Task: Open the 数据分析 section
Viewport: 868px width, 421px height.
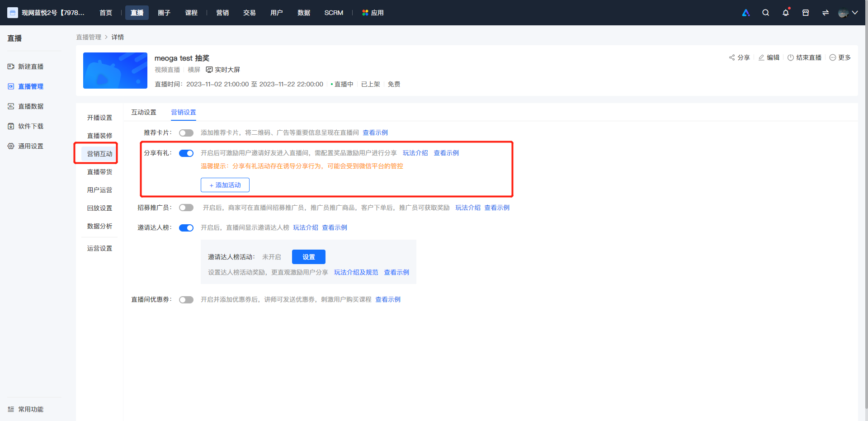Action: click(99, 226)
